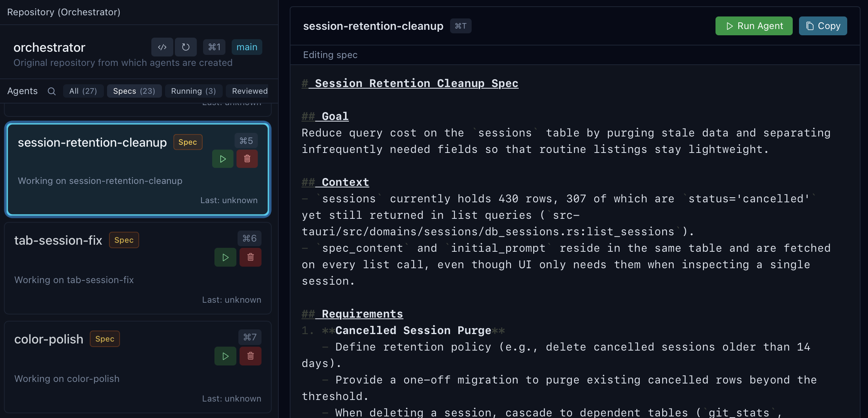Select the Reviewed filter tab

coord(250,91)
